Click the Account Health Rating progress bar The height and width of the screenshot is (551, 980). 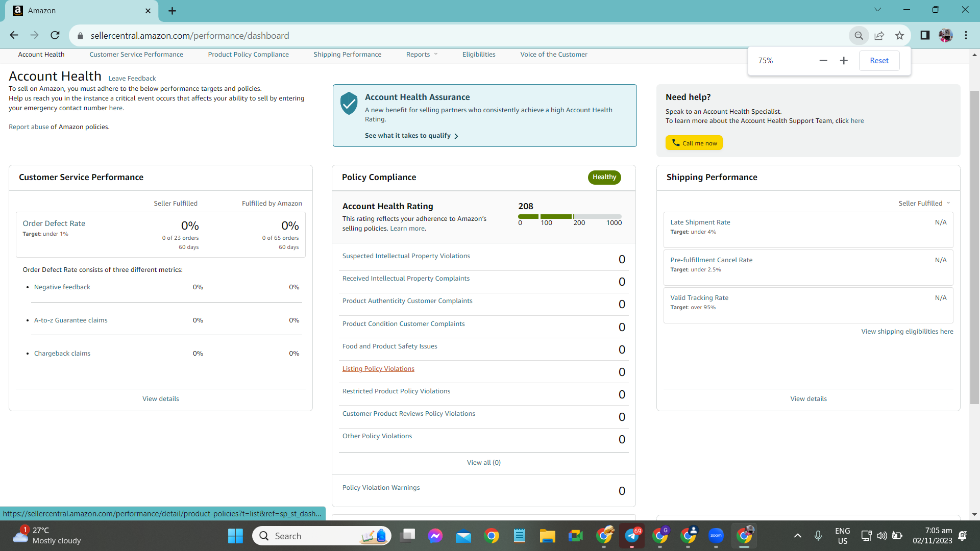pyautogui.click(x=570, y=217)
